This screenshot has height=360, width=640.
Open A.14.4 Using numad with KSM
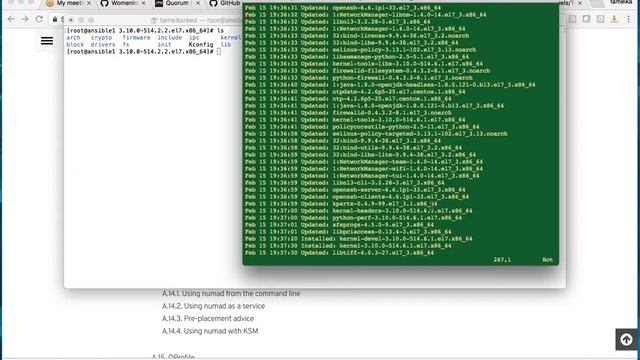tap(210, 331)
